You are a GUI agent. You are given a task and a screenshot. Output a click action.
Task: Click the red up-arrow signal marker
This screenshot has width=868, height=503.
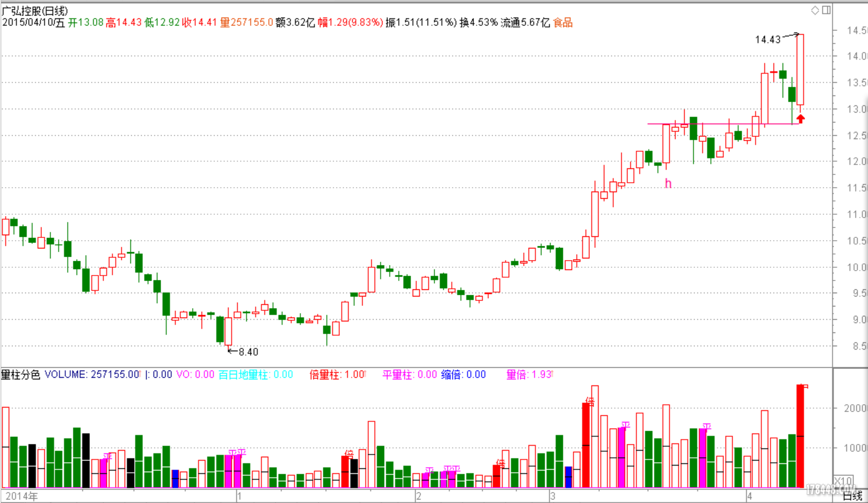801,118
